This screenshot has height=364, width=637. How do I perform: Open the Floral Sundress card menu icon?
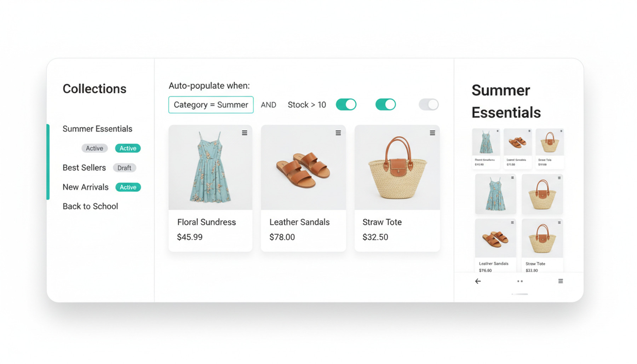245,133
